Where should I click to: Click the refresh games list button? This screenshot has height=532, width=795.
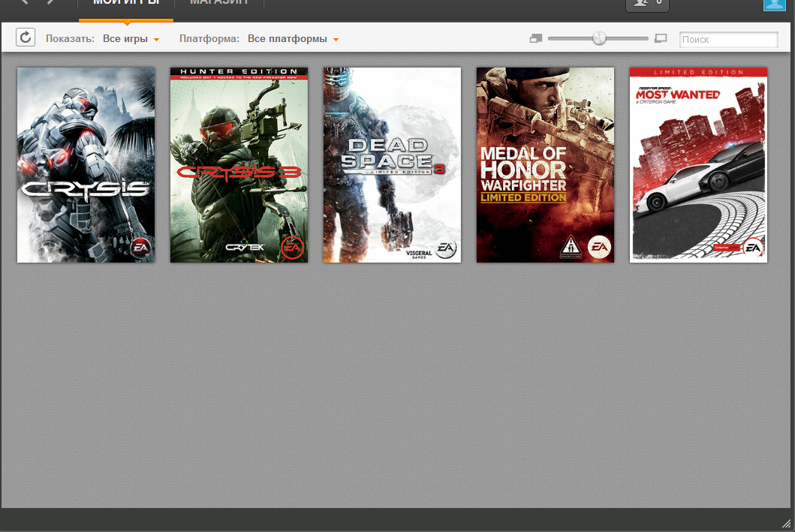coord(26,38)
